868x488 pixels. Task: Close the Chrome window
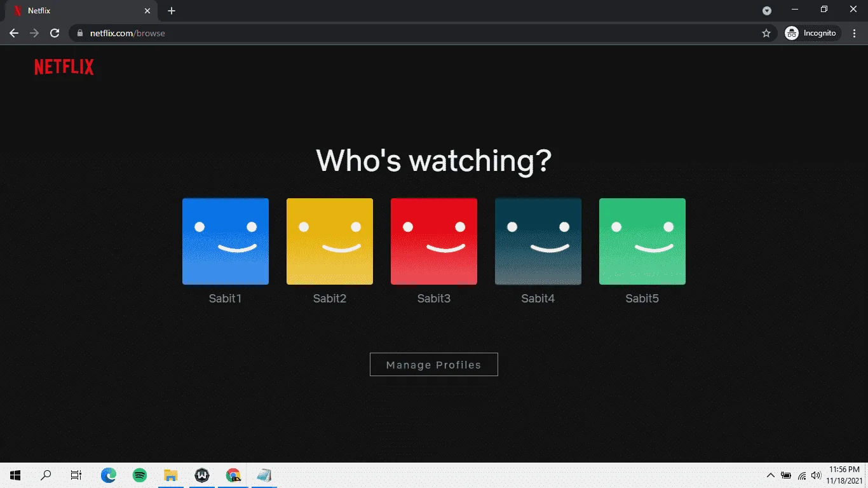point(853,10)
